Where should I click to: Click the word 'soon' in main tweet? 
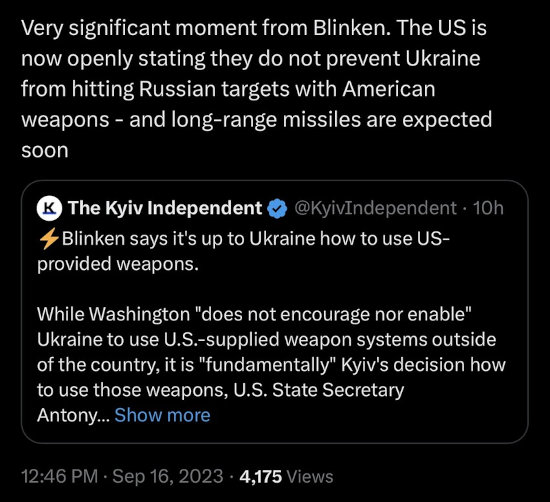(45, 150)
